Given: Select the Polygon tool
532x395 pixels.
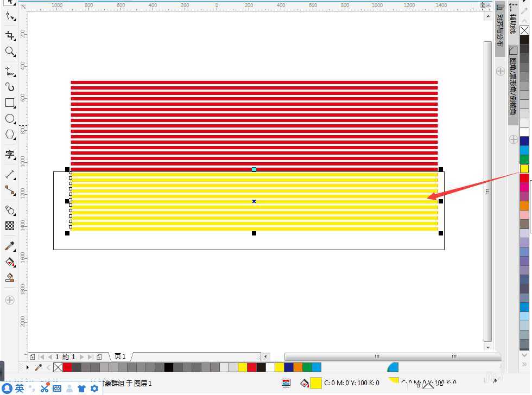Looking at the screenshot, I should 10,134.
